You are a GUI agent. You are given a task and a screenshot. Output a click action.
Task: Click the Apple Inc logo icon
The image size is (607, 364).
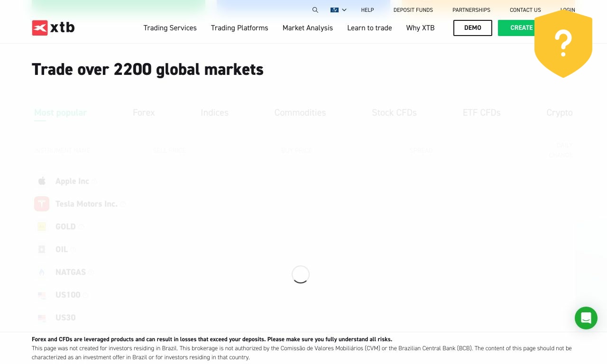click(x=42, y=181)
